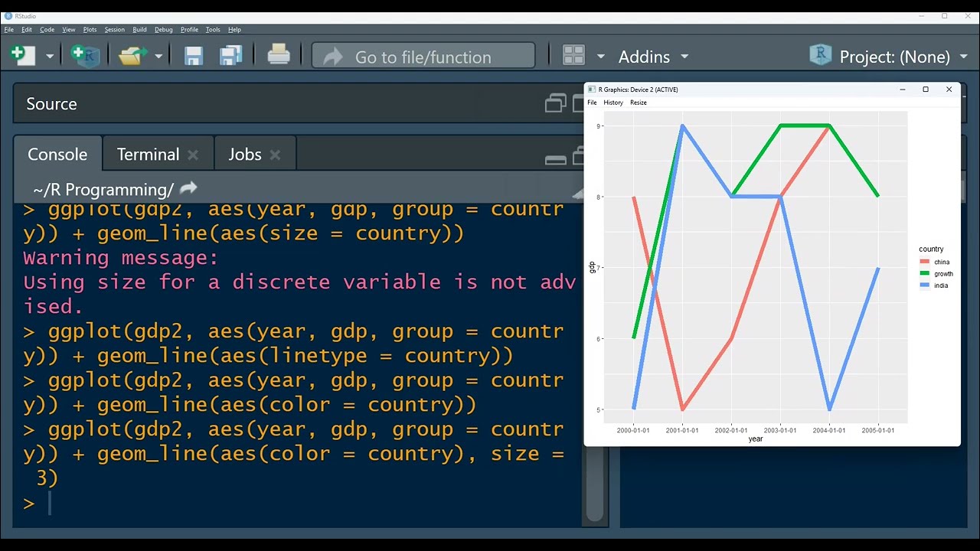Image resolution: width=980 pixels, height=551 pixels.
Task: Click the 2003-01-01 x-axis label
Action: click(780, 431)
